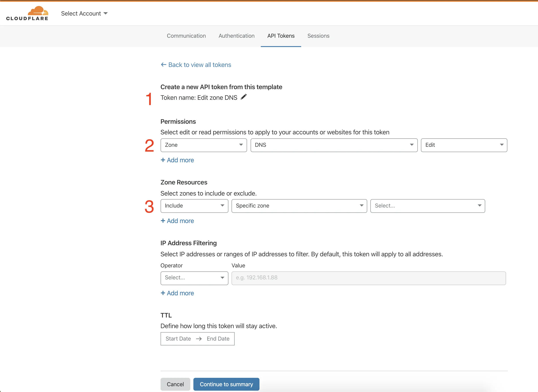The height and width of the screenshot is (392, 538).
Task: Click the Authentication tab
Action: pyautogui.click(x=236, y=35)
